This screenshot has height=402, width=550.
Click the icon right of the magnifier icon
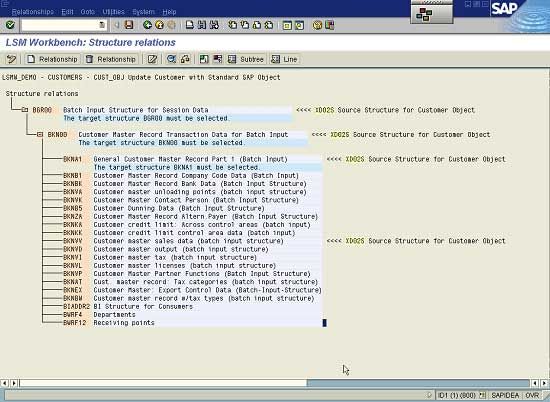[x=185, y=59]
